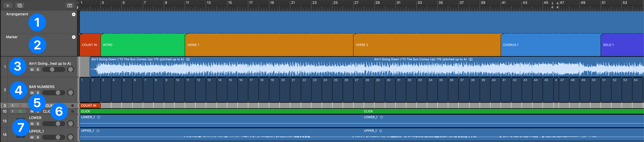Select the red COUNT IN region on track 3

[90, 106]
